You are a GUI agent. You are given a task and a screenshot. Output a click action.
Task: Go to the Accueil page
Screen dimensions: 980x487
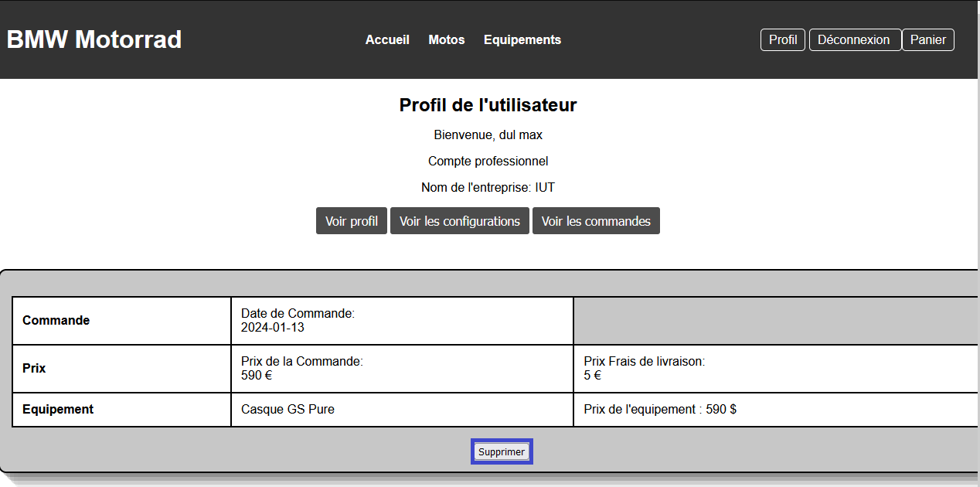coord(387,39)
